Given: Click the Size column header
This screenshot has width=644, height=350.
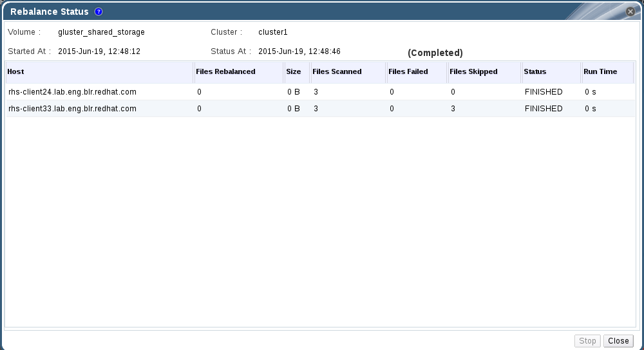Looking at the screenshot, I should click(x=294, y=71).
